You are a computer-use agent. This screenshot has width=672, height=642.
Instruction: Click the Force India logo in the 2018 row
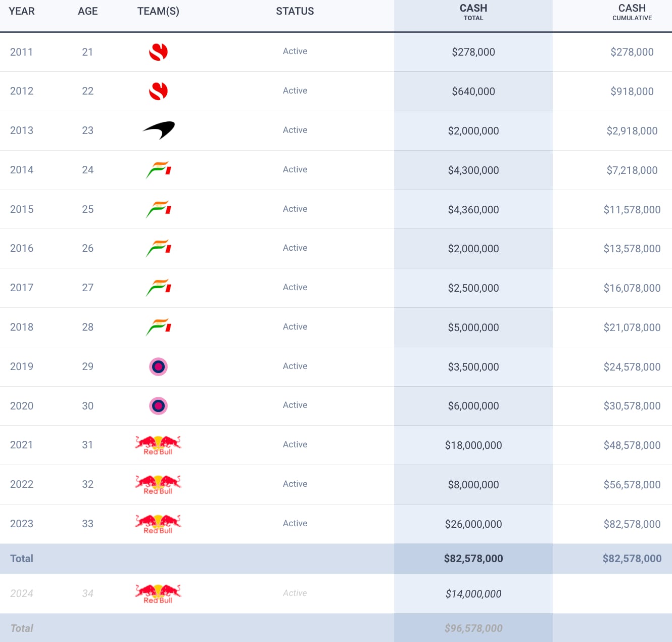(159, 327)
